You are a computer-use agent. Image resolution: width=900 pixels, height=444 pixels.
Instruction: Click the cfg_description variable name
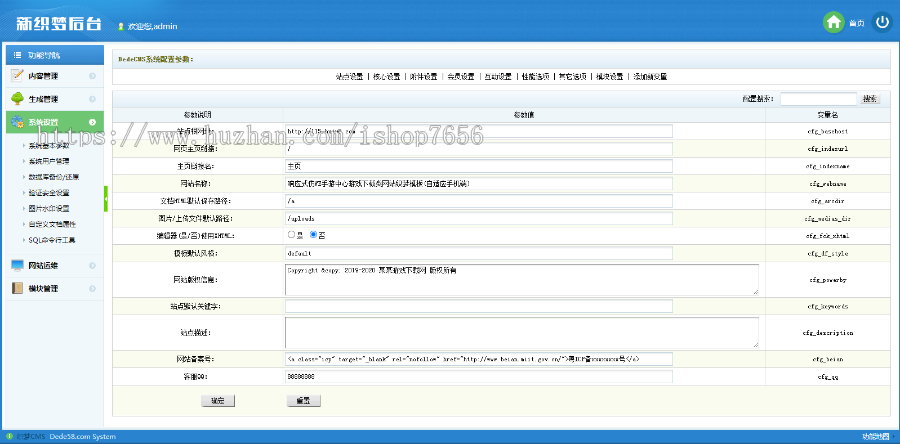click(x=828, y=333)
